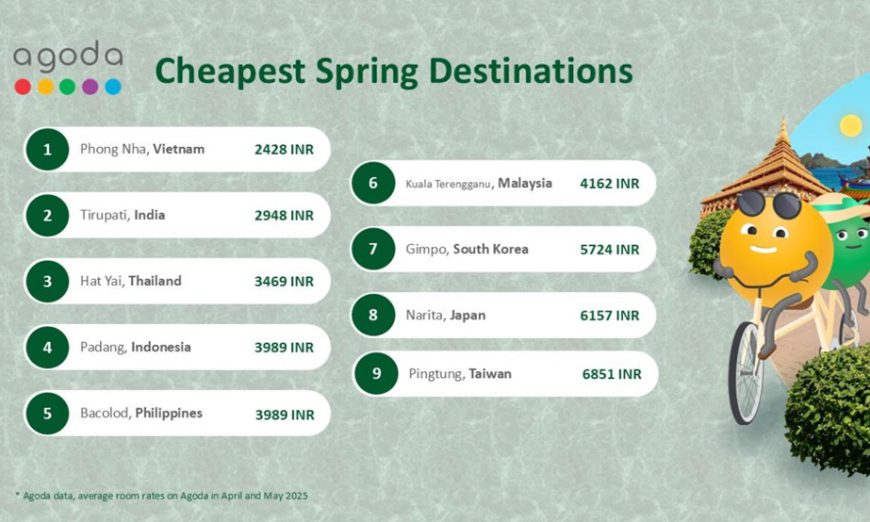The image size is (870, 522).
Task: Click the Cheapest Spring Destinations heading
Action: coord(394,71)
